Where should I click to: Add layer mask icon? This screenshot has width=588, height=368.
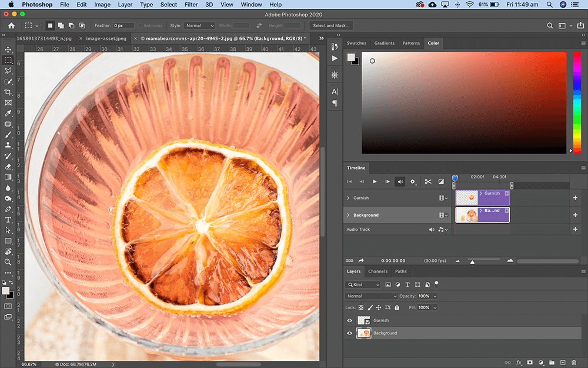pyautogui.click(x=530, y=363)
